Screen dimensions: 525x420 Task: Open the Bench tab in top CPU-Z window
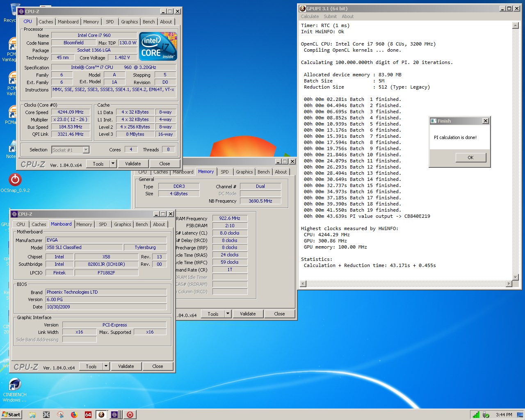(x=149, y=22)
